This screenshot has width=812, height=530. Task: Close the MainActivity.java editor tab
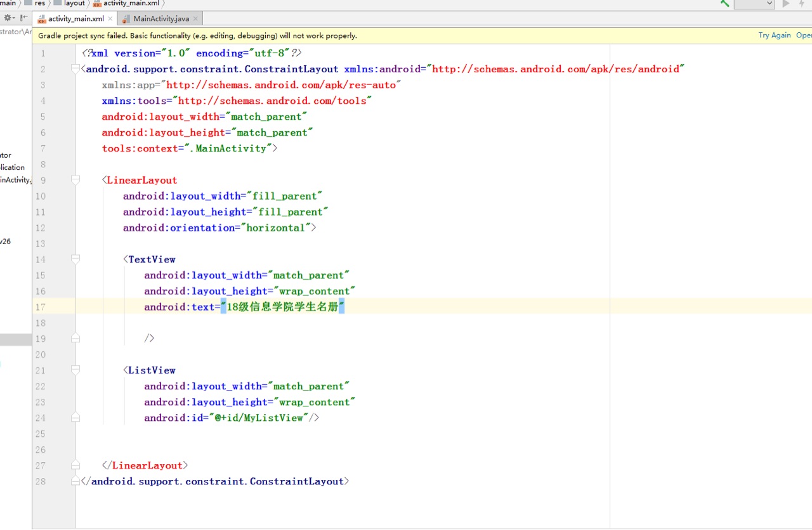click(x=195, y=19)
